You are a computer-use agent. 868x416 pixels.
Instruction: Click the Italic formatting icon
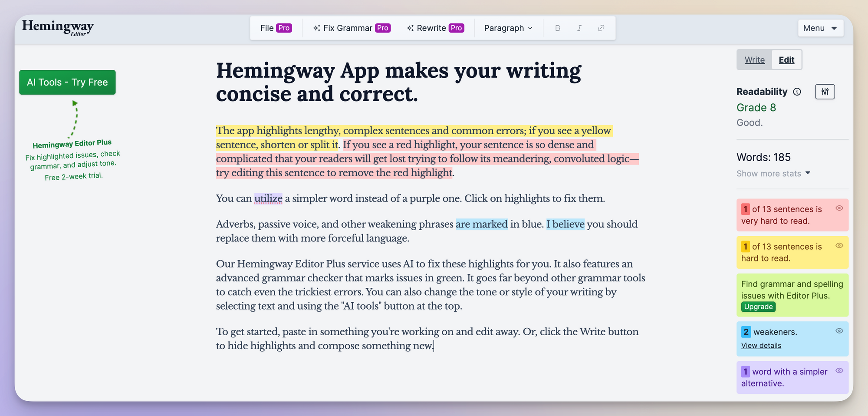pyautogui.click(x=579, y=28)
